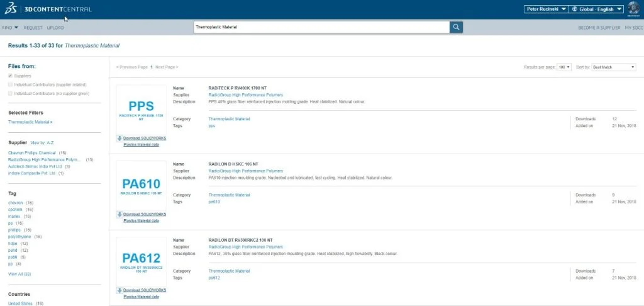Open supplier link under RADILON D HSKC result
This screenshot has height=306, width=644.
pos(246,171)
